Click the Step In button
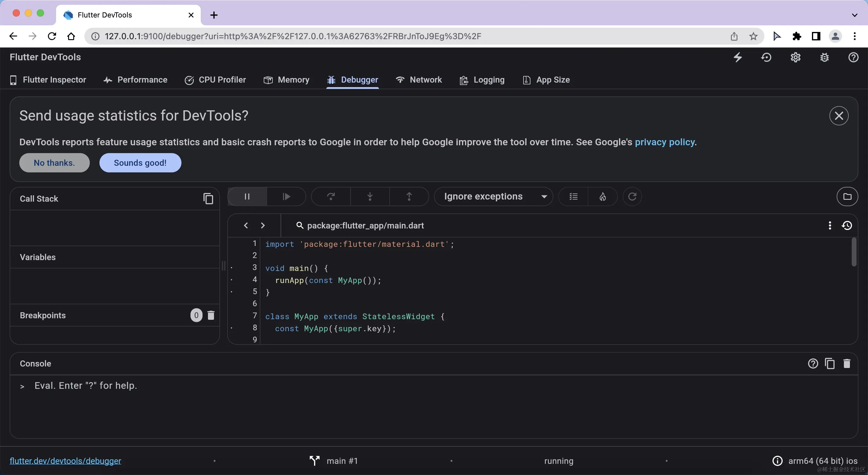This screenshot has width=868, height=475. (370, 197)
